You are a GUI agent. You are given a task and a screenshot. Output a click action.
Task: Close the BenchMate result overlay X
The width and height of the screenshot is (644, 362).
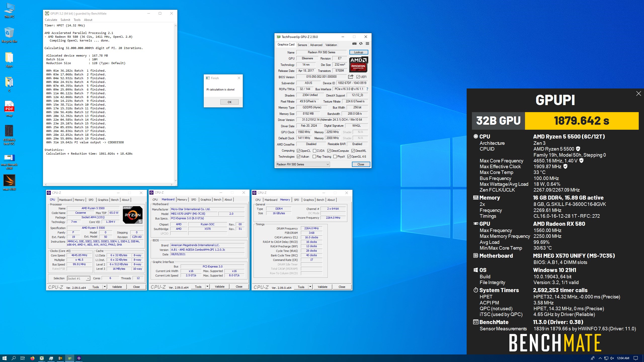[638, 94]
